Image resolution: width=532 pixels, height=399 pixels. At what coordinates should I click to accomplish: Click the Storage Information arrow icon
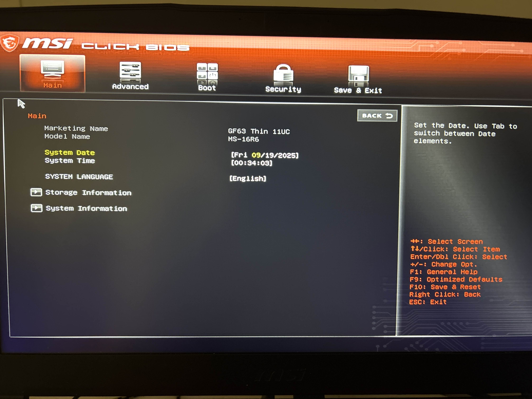pyautogui.click(x=36, y=192)
